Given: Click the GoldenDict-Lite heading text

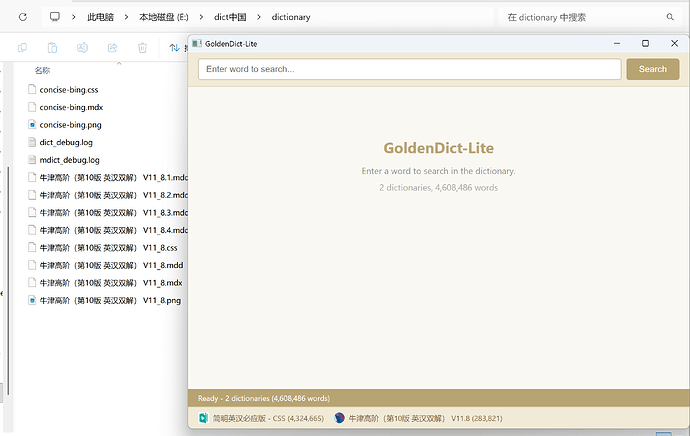Looking at the screenshot, I should (438, 148).
